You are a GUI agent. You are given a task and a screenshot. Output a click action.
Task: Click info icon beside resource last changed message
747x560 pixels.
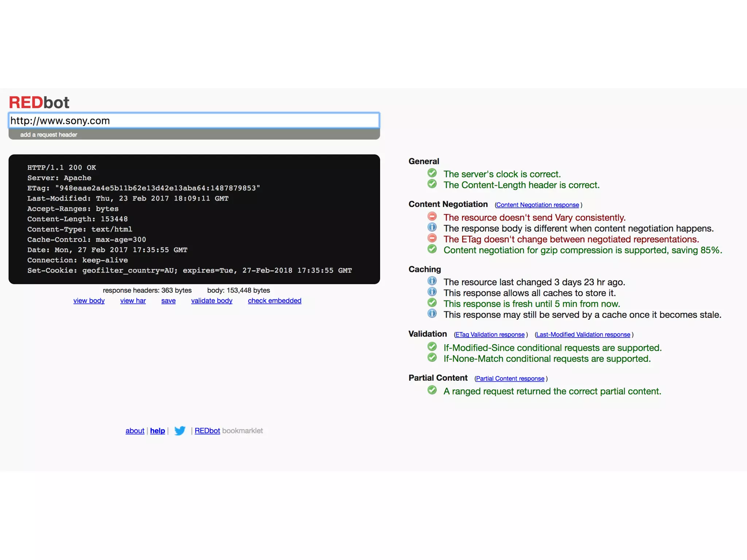432,281
